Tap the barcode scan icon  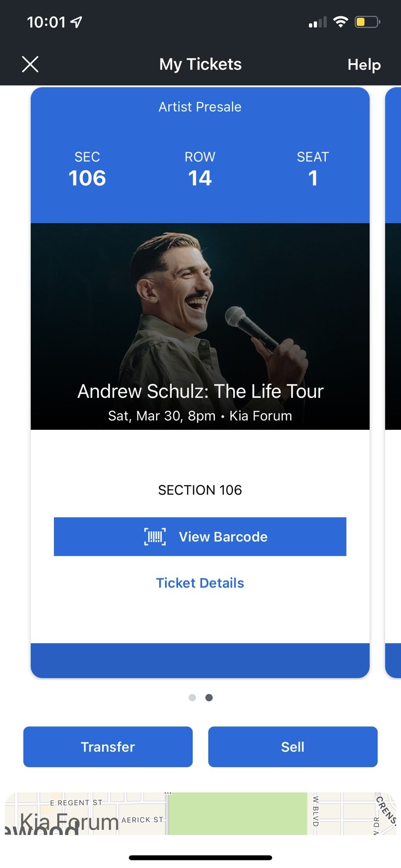pos(155,537)
